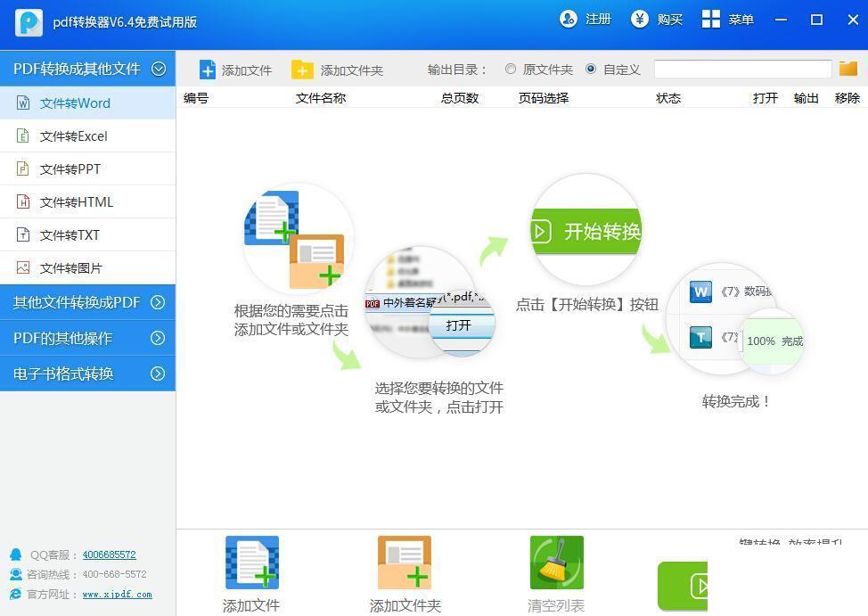Click the picture icon beside 文件转图片

click(x=22, y=267)
